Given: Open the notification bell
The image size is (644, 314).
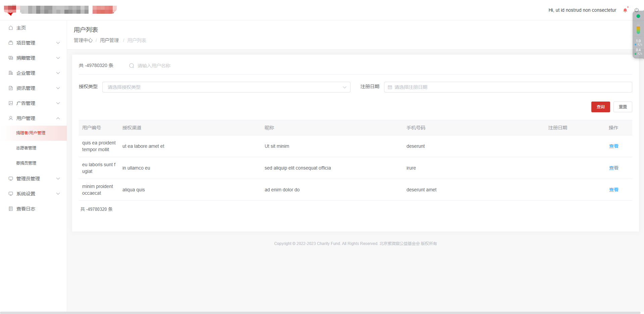Looking at the screenshot, I should 625,10.
